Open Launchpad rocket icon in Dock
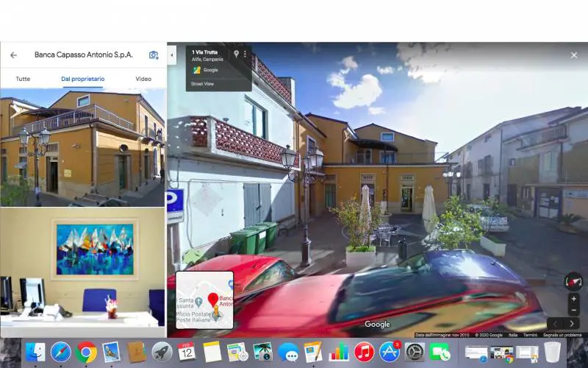The width and height of the screenshot is (588, 368). [x=162, y=353]
